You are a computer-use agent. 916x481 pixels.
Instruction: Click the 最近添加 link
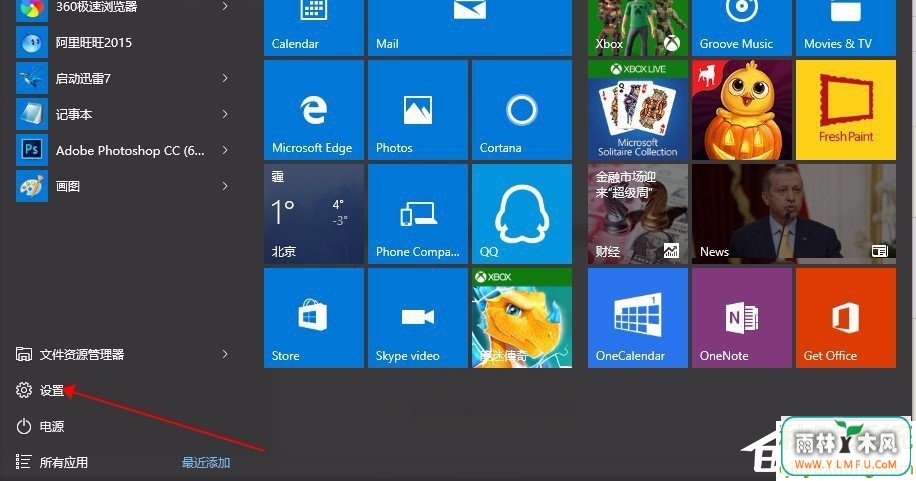coord(206,462)
